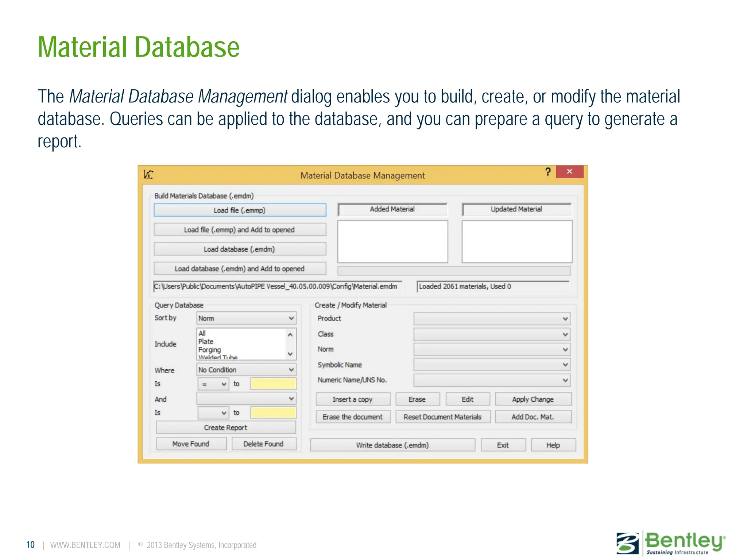Click the Loaded 2061 materials status field
This screenshot has height=560, width=747.
(493, 287)
